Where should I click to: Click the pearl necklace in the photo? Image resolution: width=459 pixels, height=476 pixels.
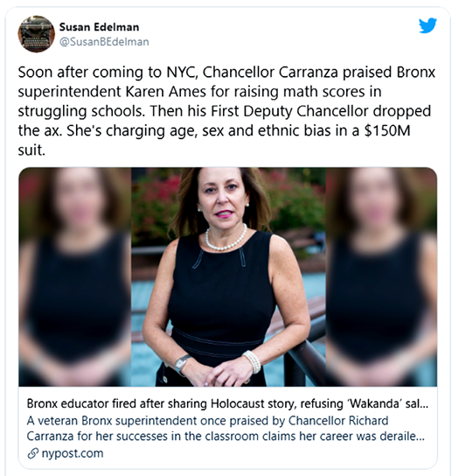226,240
